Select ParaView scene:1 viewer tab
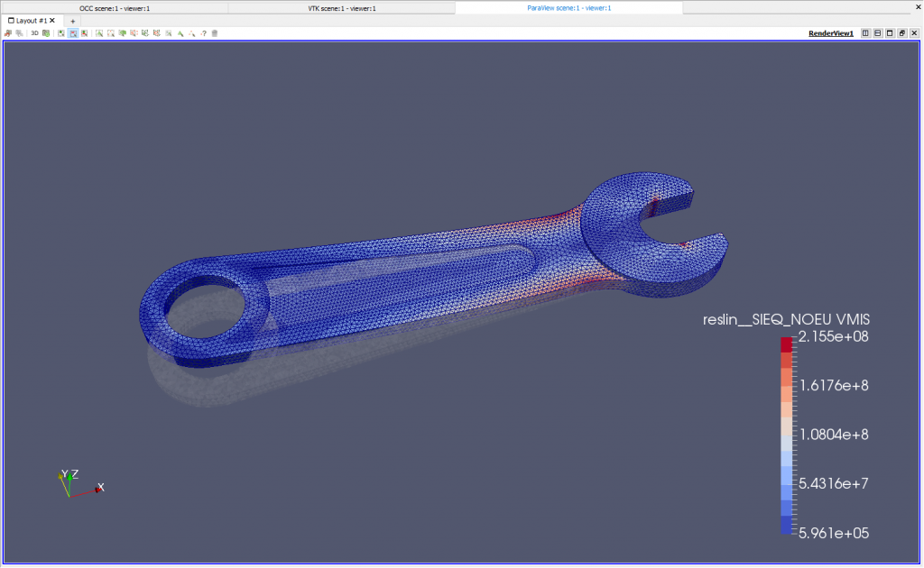The image size is (924, 568). (568, 8)
